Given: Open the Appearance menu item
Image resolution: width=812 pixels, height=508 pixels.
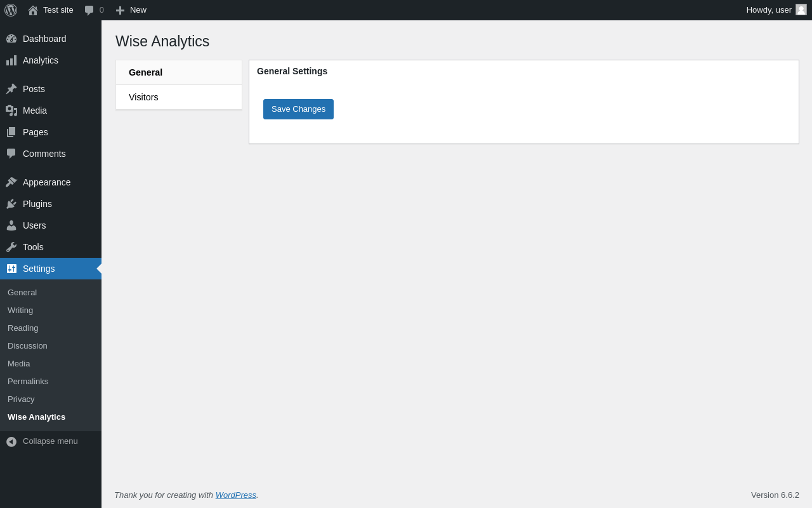Looking at the screenshot, I should pyautogui.click(x=46, y=182).
